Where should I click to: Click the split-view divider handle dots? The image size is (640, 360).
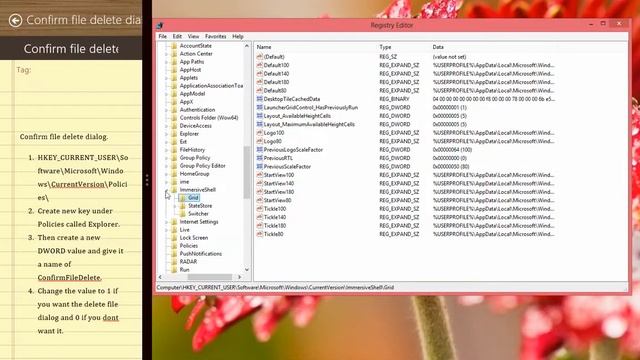(x=147, y=180)
